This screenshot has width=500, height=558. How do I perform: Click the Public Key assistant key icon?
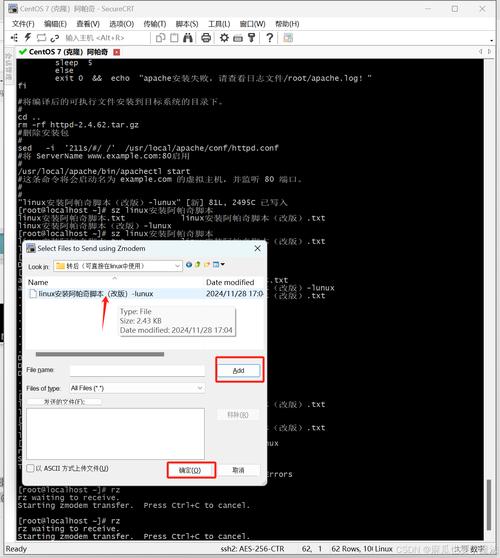tap(252, 38)
